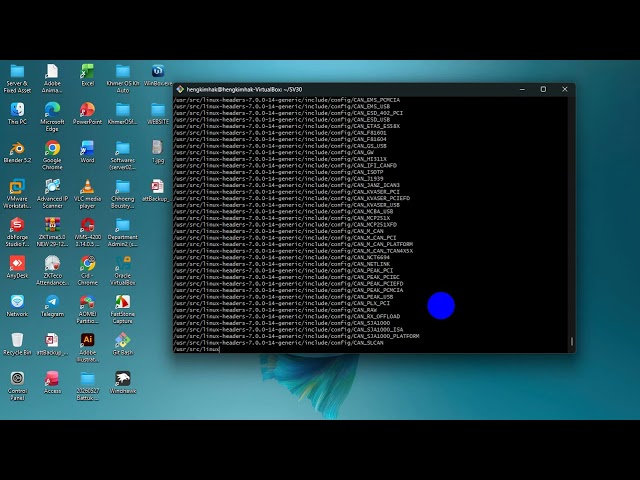Select the iVMS-4200 shortcut

pos(87,232)
